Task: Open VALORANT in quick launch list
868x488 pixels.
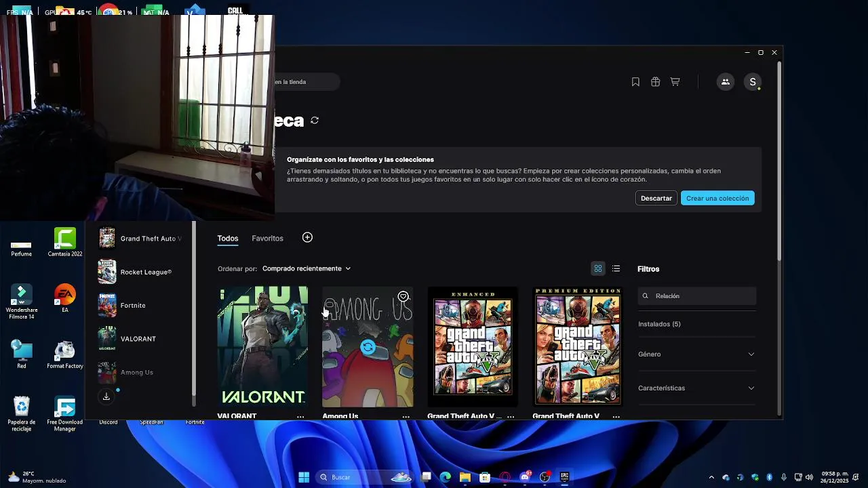Action: point(140,339)
